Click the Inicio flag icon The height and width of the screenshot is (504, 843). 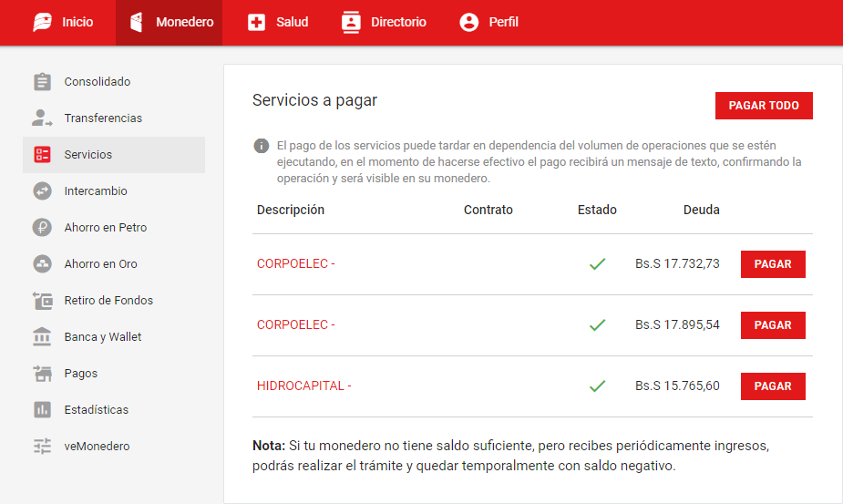tap(43, 22)
